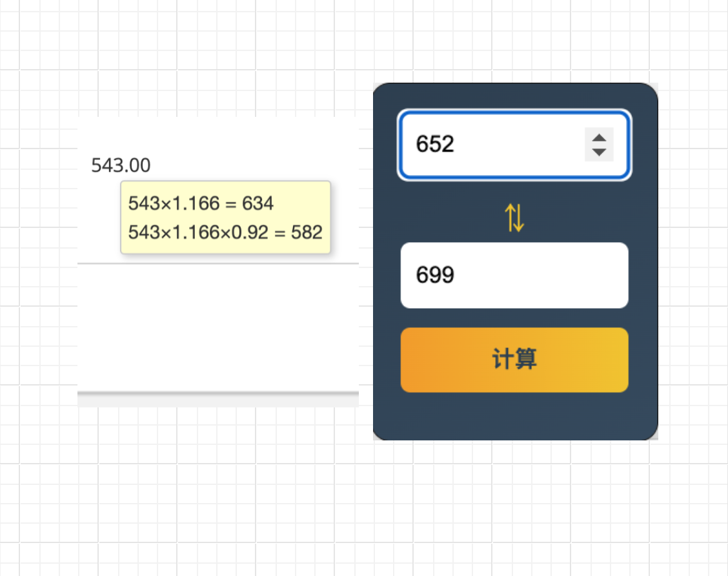Click the horizontal divider line in white panel

coord(217,263)
